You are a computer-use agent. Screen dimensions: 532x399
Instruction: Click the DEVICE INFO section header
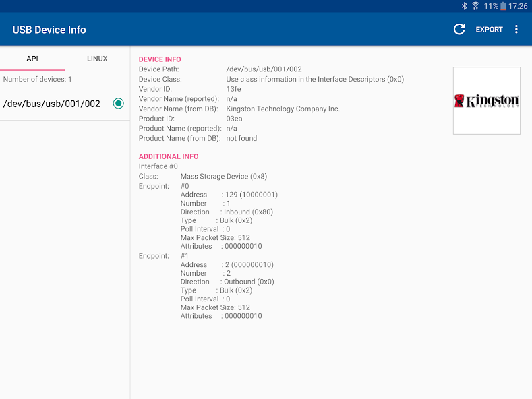click(160, 59)
